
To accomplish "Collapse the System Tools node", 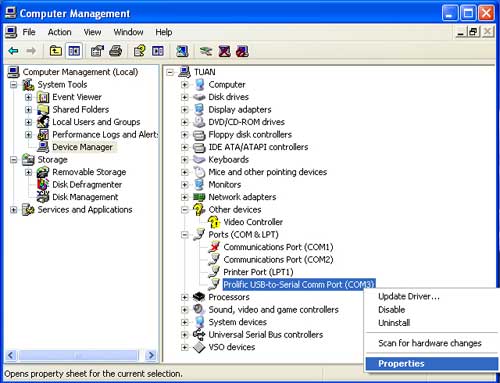I will (14, 85).
